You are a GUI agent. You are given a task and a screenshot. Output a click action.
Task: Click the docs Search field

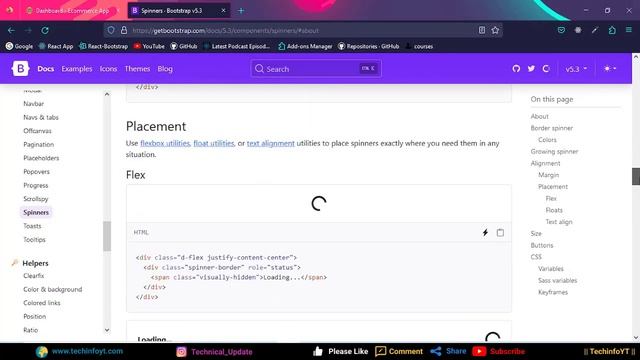316,69
